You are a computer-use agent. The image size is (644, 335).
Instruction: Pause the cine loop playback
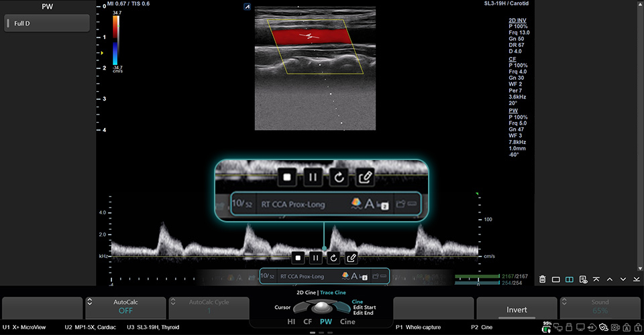coord(316,257)
